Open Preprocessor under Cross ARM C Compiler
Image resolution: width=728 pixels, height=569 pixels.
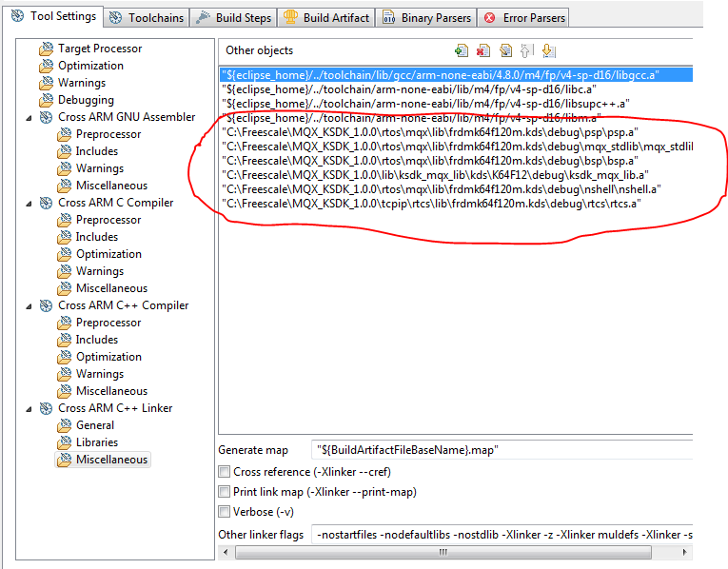click(x=99, y=220)
